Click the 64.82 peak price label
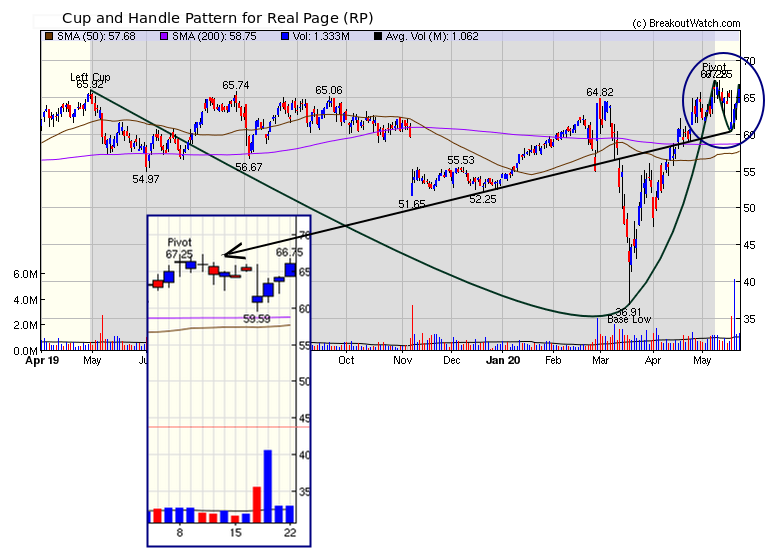 [x=599, y=92]
